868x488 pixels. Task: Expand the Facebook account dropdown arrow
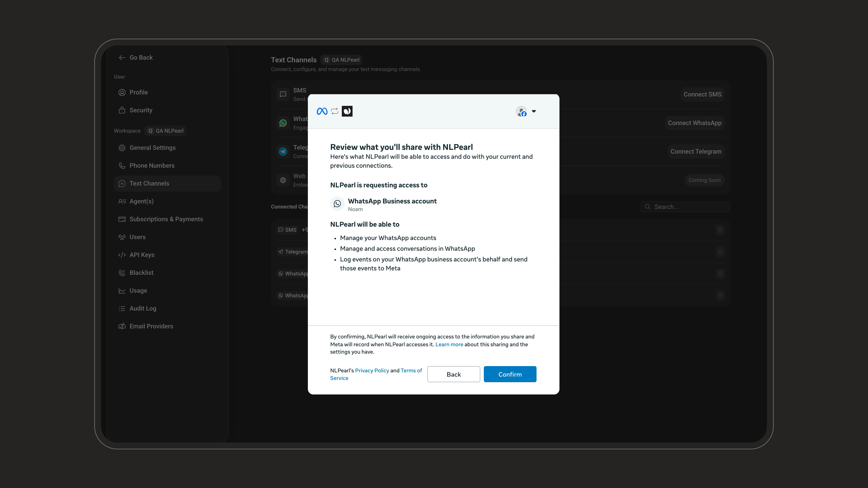(534, 111)
